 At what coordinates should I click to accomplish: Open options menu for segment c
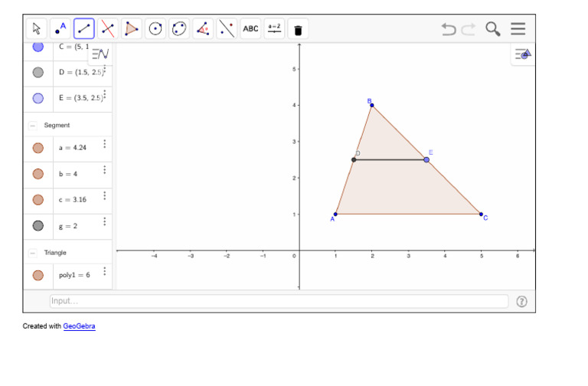point(105,196)
